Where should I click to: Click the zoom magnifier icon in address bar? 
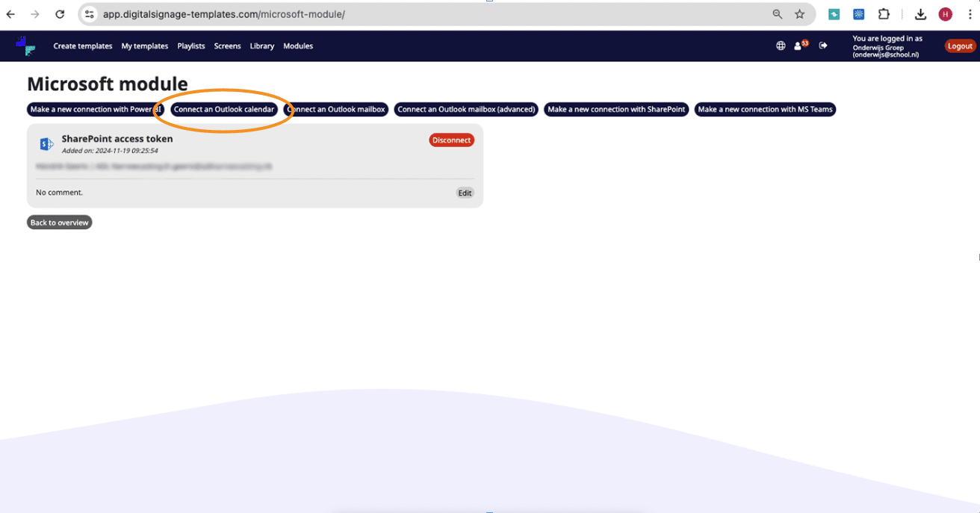pyautogui.click(x=778, y=14)
